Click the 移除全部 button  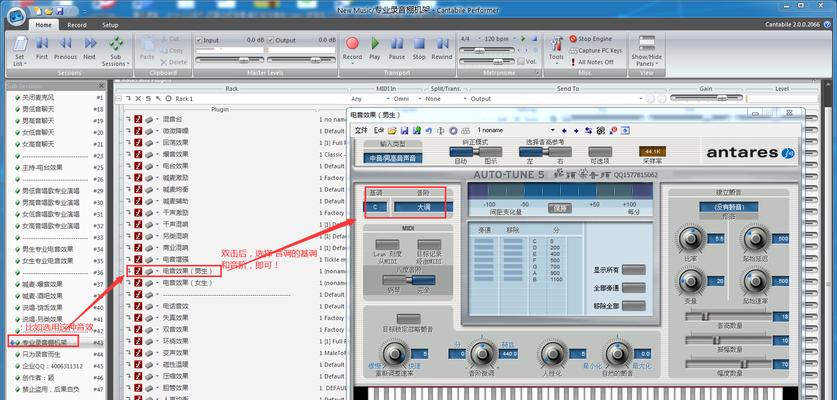(x=634, y=305)
